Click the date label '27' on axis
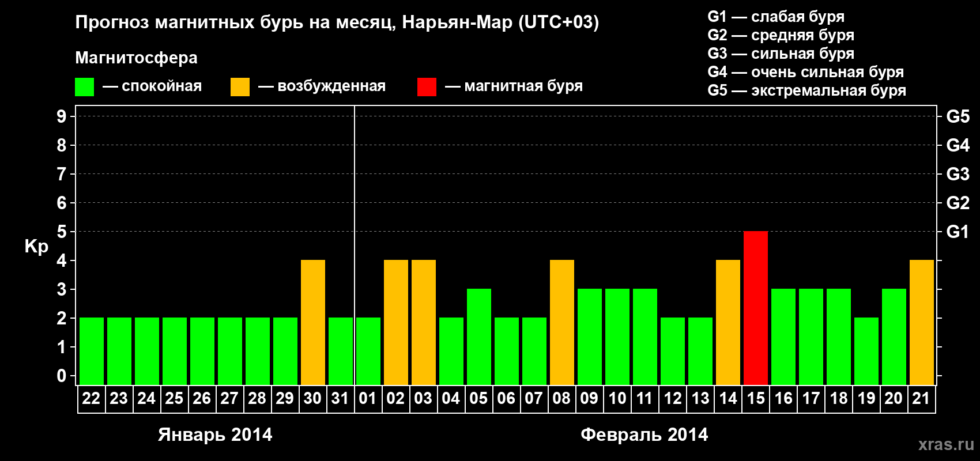 229,398
